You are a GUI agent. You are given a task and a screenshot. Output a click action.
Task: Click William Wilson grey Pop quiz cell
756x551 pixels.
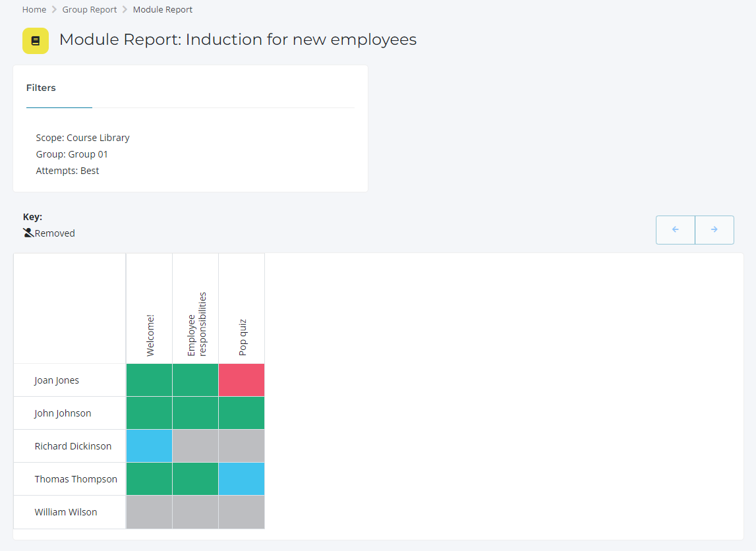[241, 512]
